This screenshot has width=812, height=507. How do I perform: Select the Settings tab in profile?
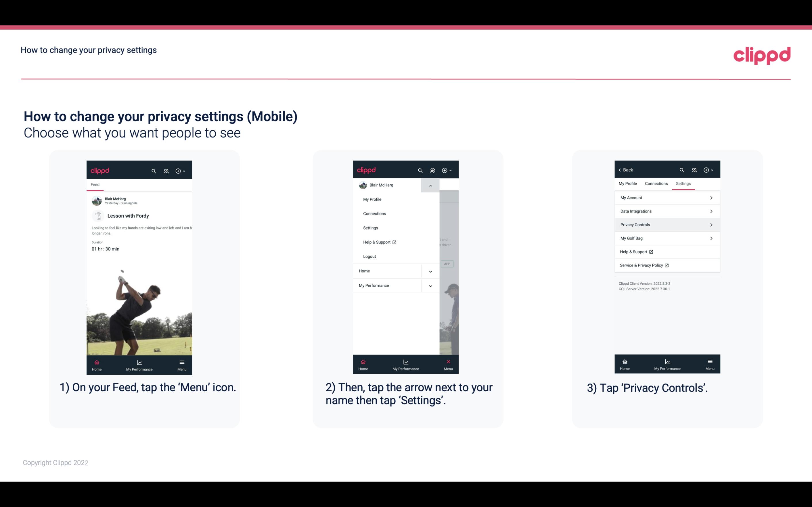(x=683, y=183)
